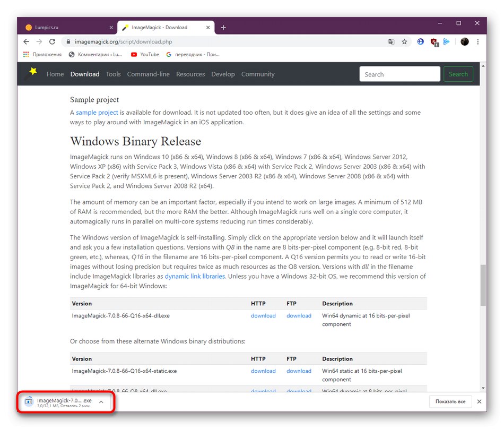504x429 pixels.
Task: Click the address bar URL
Action: [x=123, y=41]
